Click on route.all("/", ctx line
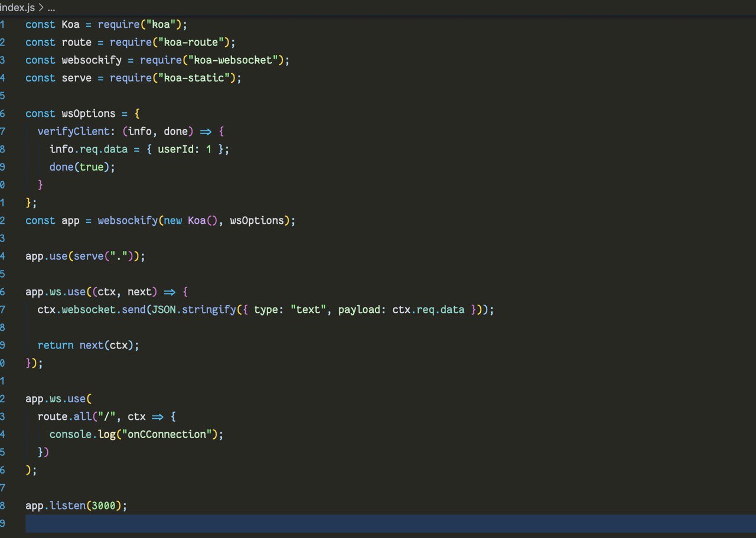 pos(106,416)
